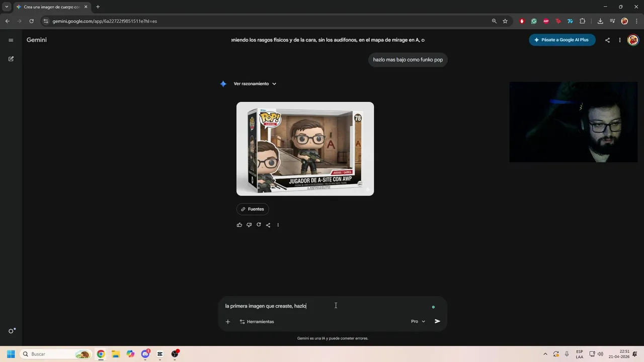The image size is (644, 362).
Task: Start a new chat with the pencil icon
Action: (11, 59)
